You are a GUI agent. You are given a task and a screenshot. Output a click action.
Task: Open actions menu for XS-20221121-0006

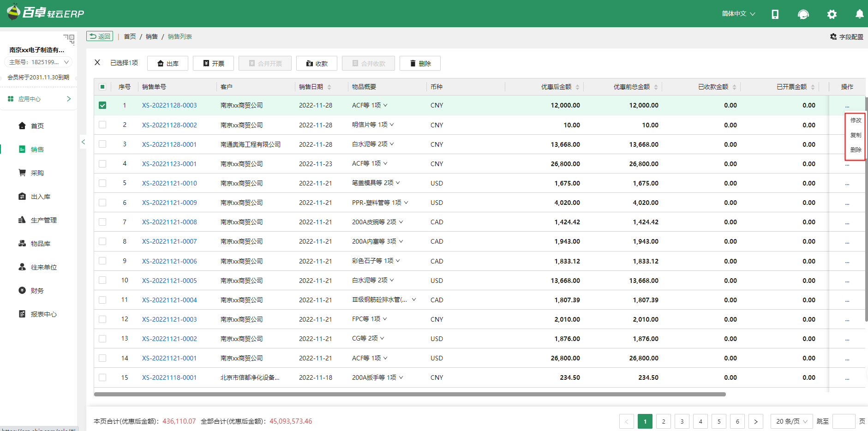[x=847, y=262]
